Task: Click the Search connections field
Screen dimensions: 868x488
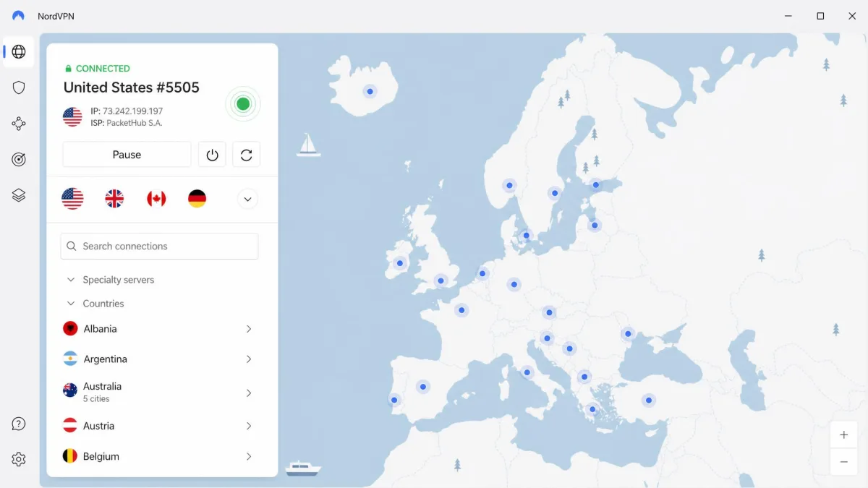Action: (159, 246)
